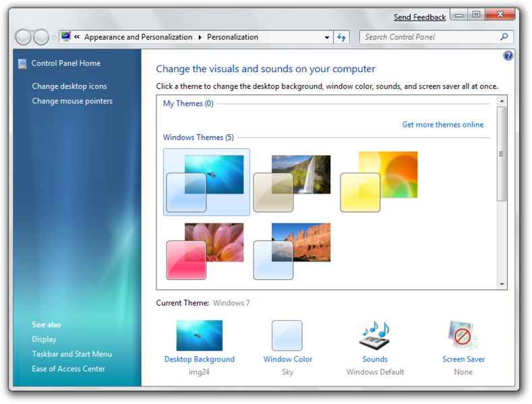
Task: Open Ease of Access Center link
Action: click(69, 369)
